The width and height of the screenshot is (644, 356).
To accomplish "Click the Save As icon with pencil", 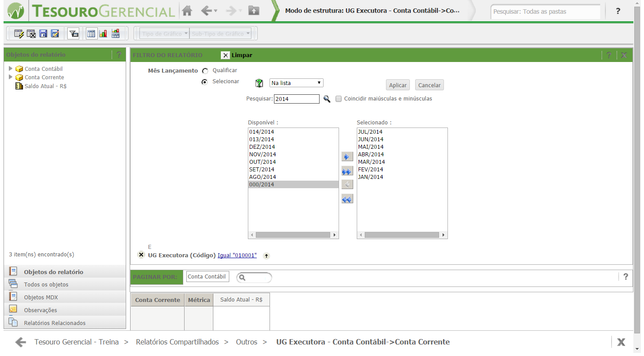I will click(55, 34).
